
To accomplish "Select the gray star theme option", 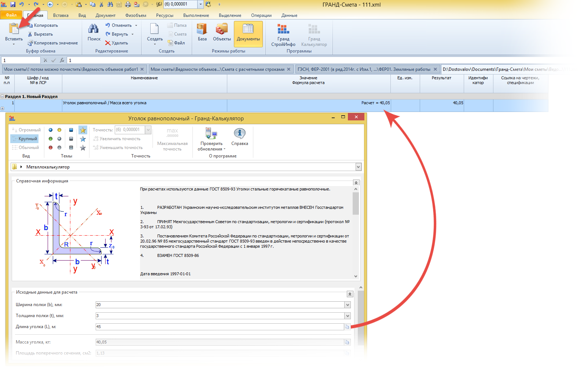I will (x=83, y=148).
